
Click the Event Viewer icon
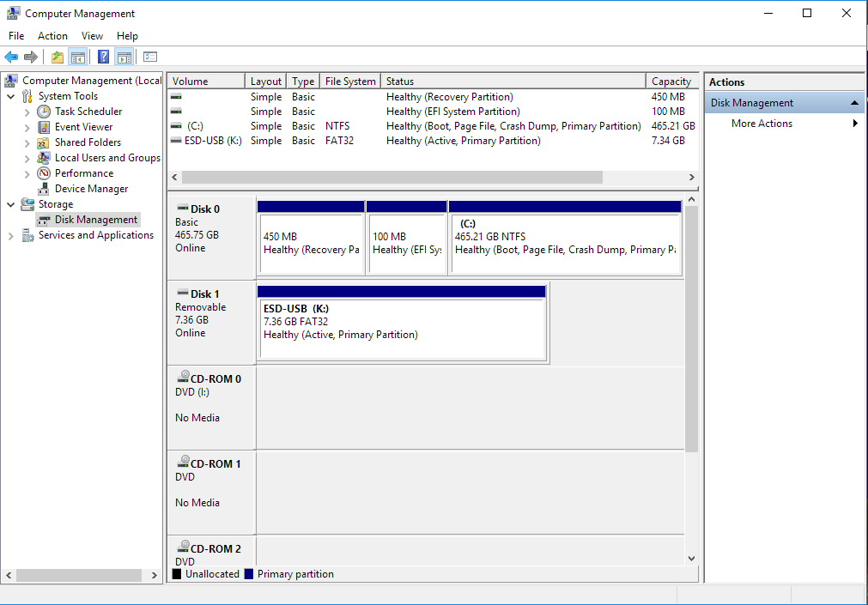44,127
